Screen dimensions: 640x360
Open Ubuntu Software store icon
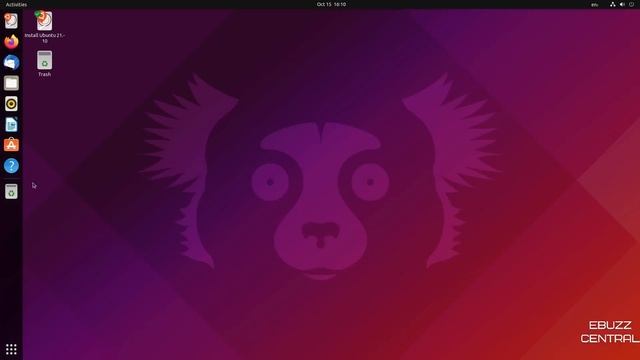[x=11, y=145]
